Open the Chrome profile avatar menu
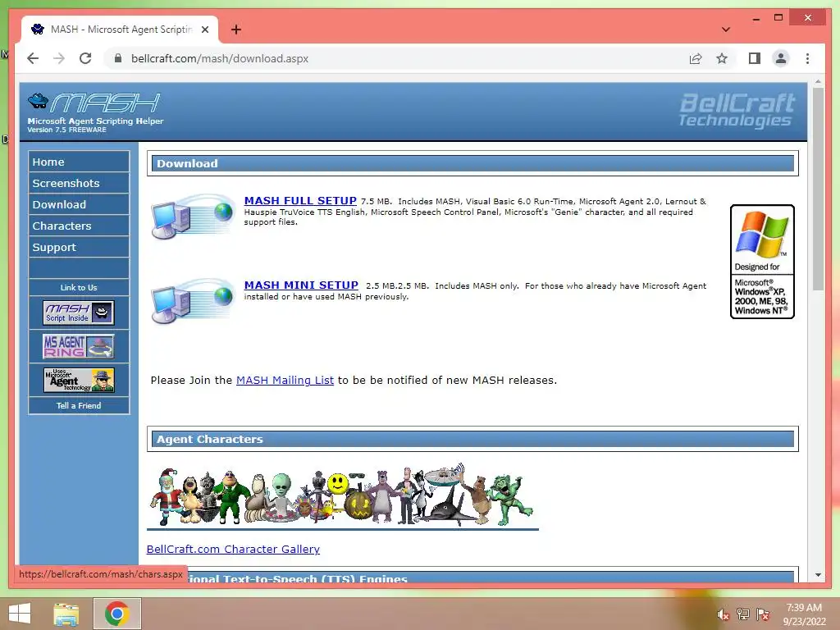 pos(781,58)
